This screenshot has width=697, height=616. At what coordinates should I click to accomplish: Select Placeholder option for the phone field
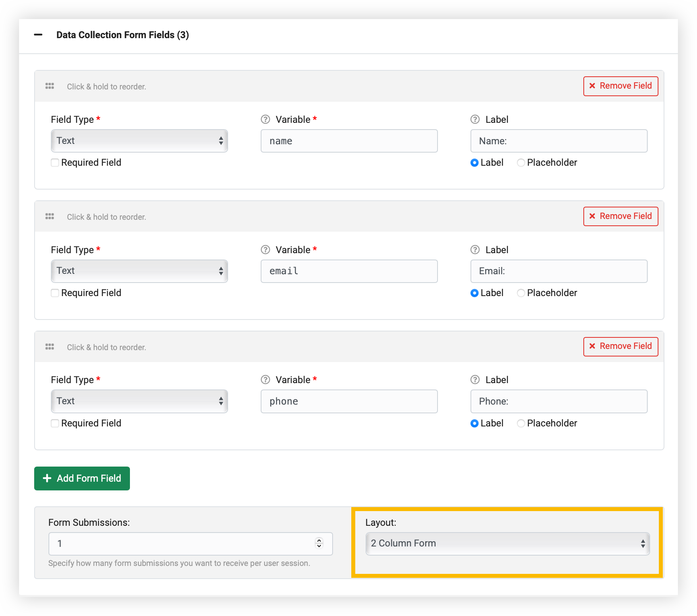coord(521,423)
